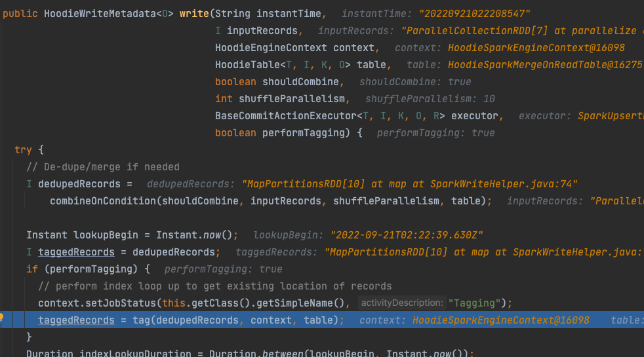Image resolution: width=644 pixels, height=357 pixels.
Task: Click the activityDescription parameter hint
Action: [401, 303]
